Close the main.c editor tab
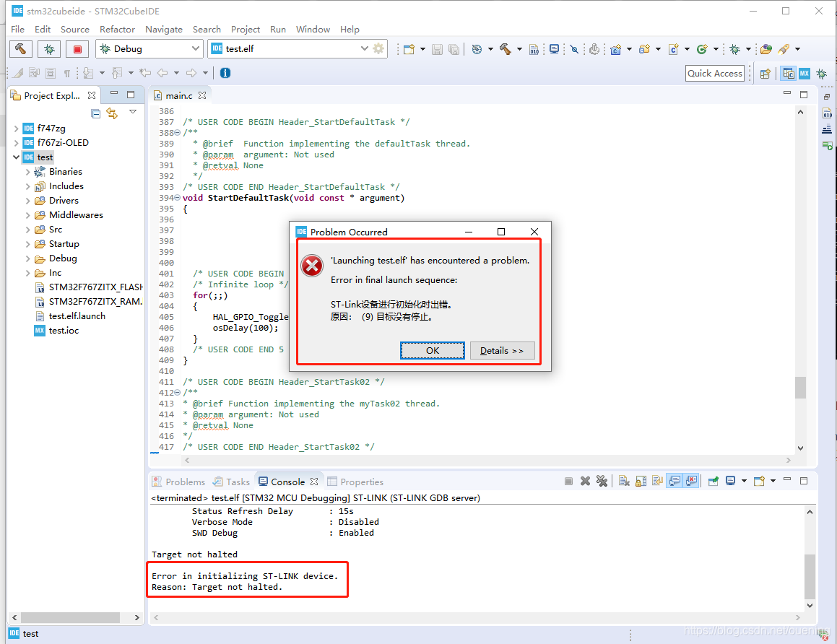This screenshot has height=644, width=837. pyautogui.click(x=201, y=95)
